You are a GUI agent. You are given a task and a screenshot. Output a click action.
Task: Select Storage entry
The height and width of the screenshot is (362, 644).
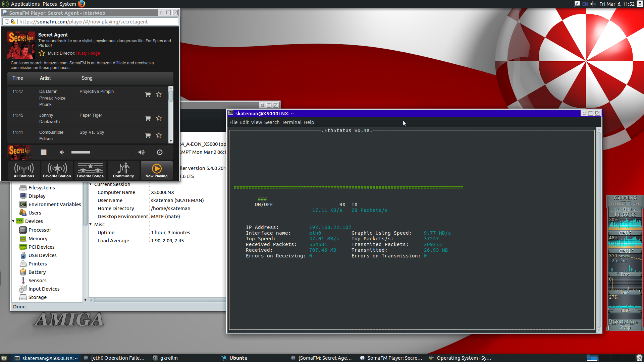coord(37,297)
